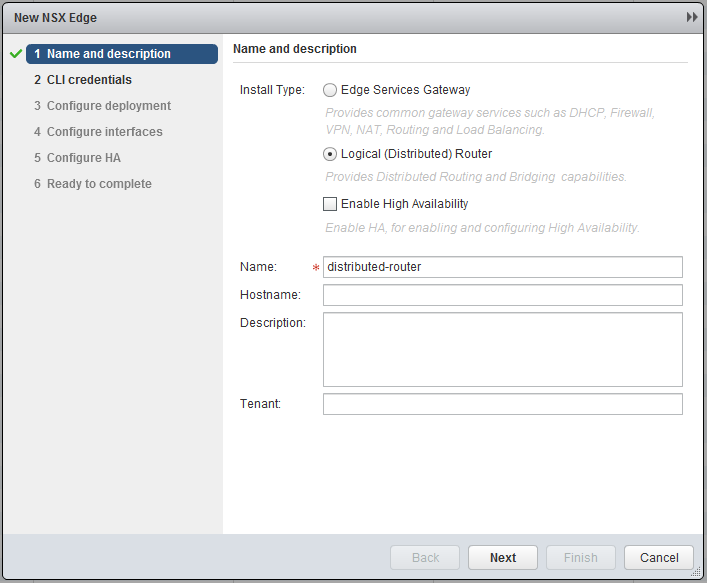This screenshot has height=583, width=707.
Task: Click the New NSX Edge title bar
Action: coord(300,18)
